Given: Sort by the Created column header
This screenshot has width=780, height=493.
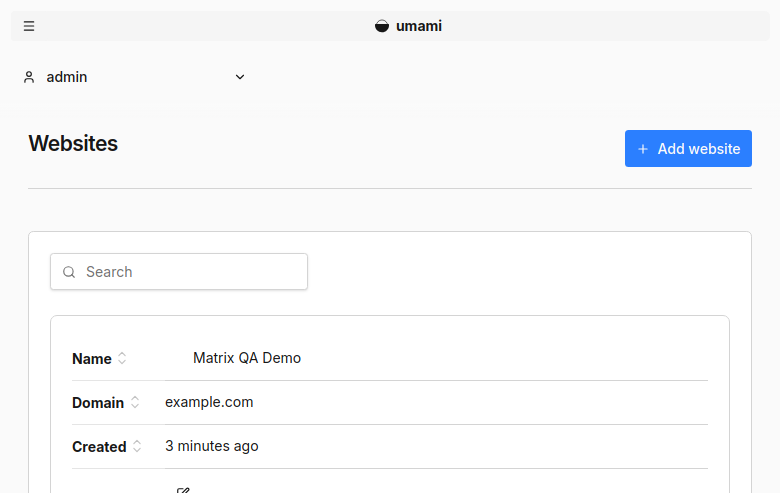Looking at the screenshot, I should pyautogui.click(x=99, y=447).
